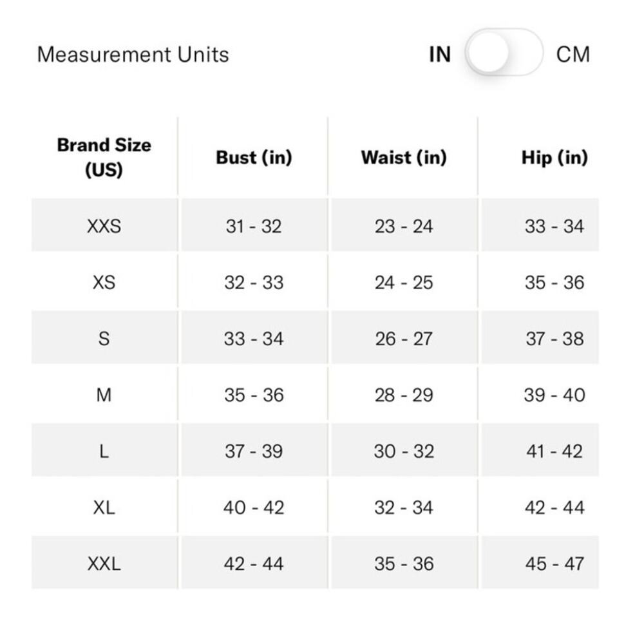This screenshot has width=644, height=644.
Task: Choose the M size row label
Action: click(104, 395)
